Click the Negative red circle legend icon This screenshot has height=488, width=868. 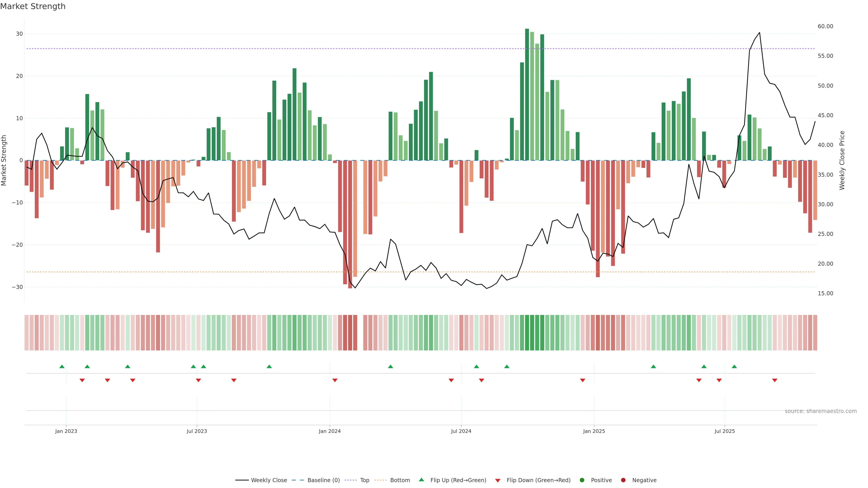tap(623, 480)
